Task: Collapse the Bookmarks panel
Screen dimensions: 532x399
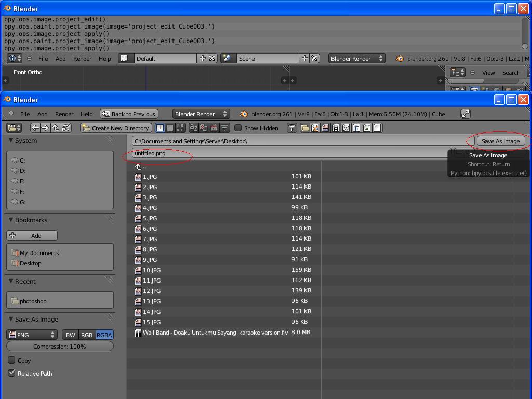Action: (x=11, y=220)
